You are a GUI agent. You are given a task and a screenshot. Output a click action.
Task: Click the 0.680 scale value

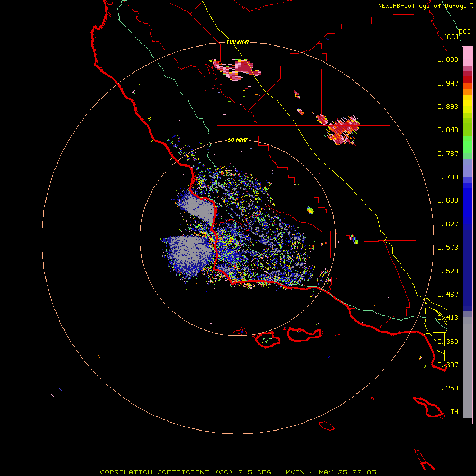pyautogui.click(x=448, y=200)
